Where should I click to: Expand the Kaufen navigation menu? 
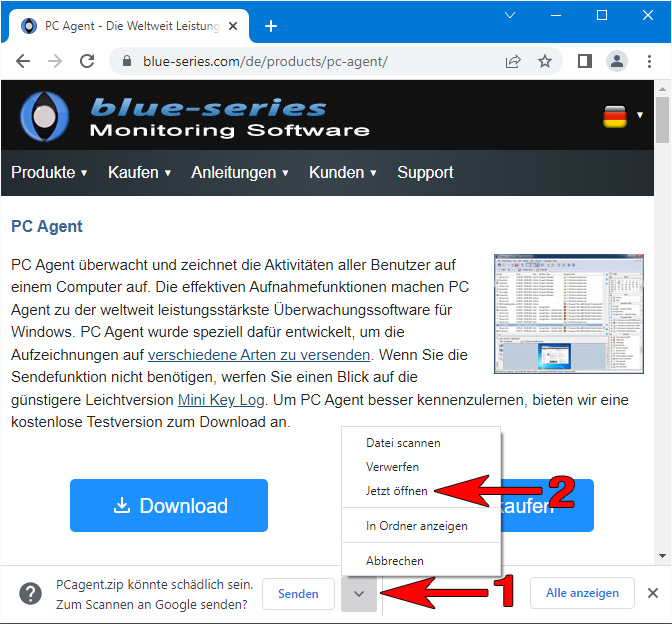tap(139, 172)
